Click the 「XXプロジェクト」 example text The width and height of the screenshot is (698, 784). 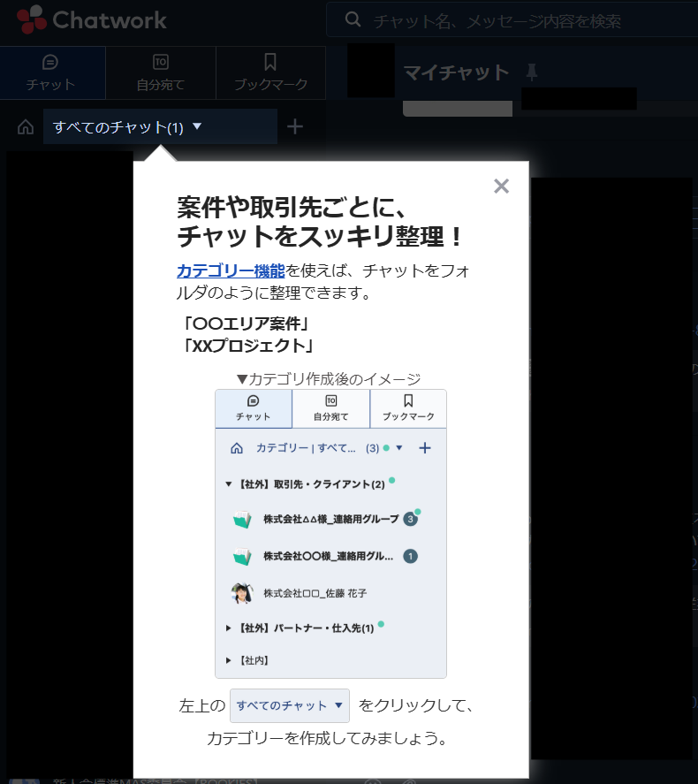point(247,346)
